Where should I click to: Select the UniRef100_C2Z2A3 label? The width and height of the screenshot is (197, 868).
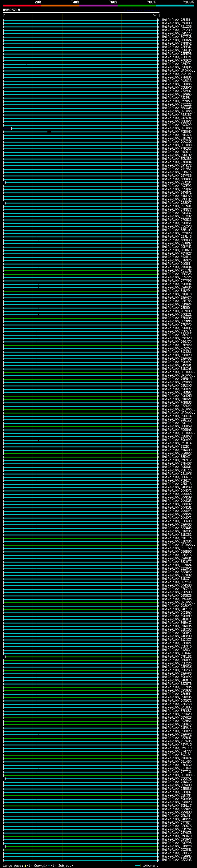click(177, 860)
